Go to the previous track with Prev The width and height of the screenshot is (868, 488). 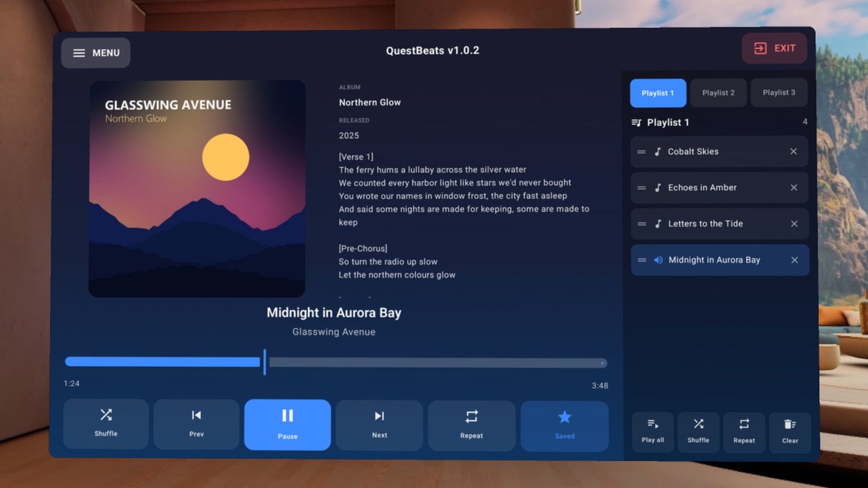[197, 424]
